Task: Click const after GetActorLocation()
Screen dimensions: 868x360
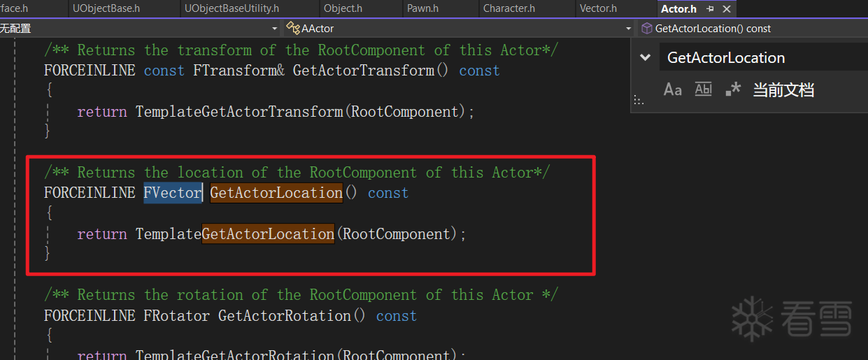Action: [x=388, y=192]
